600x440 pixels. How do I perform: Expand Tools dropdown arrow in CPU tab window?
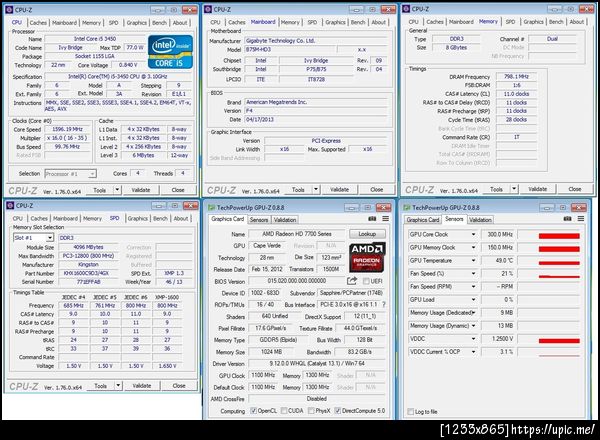[x=117, y=190]
